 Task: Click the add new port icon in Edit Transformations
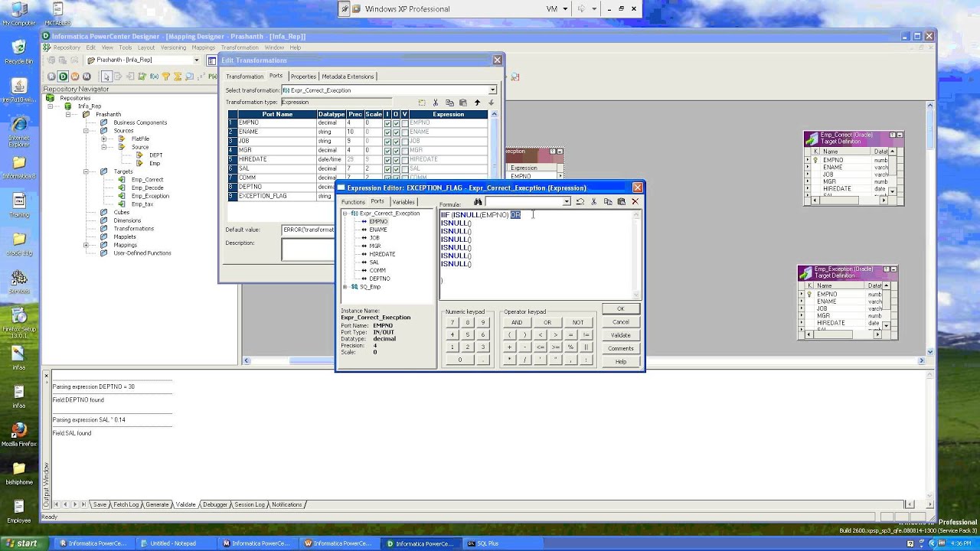pos(421,103)
